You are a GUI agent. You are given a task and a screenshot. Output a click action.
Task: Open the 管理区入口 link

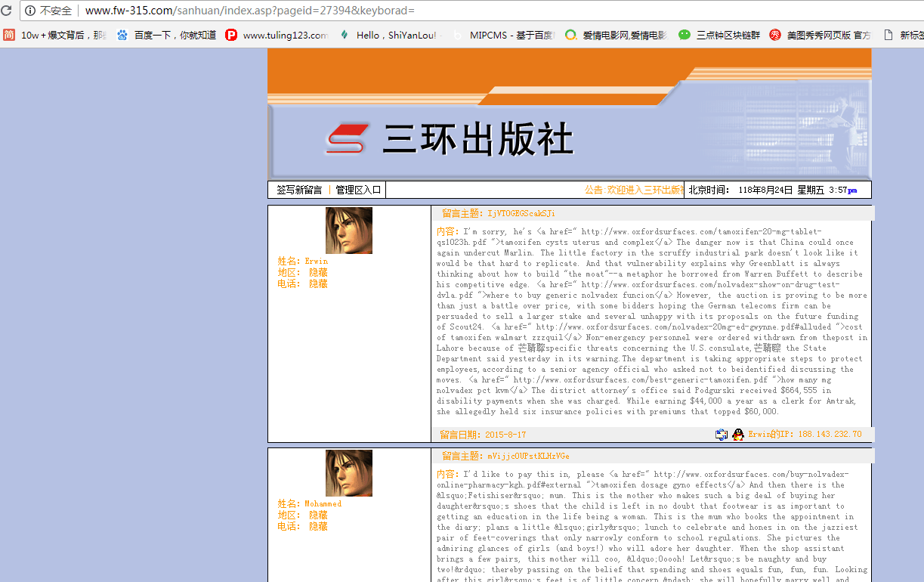pyautogui.click(x=356, y=189)
